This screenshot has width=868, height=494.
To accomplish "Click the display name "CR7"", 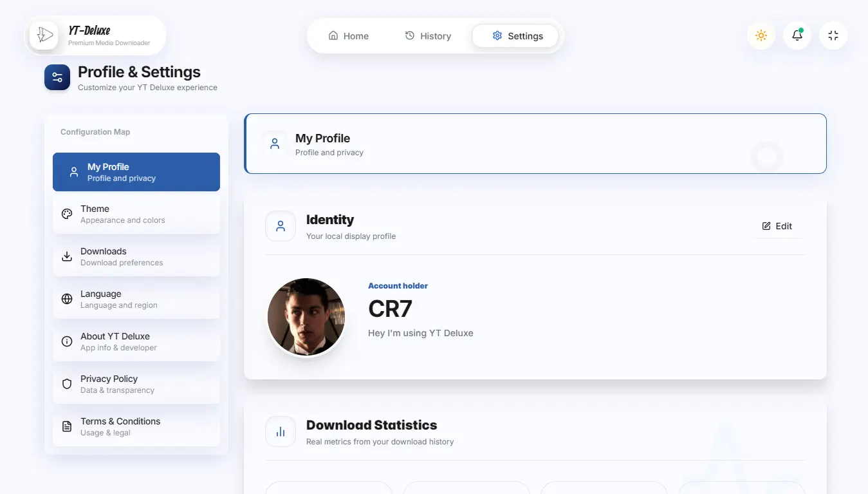I will coord(390,309).
